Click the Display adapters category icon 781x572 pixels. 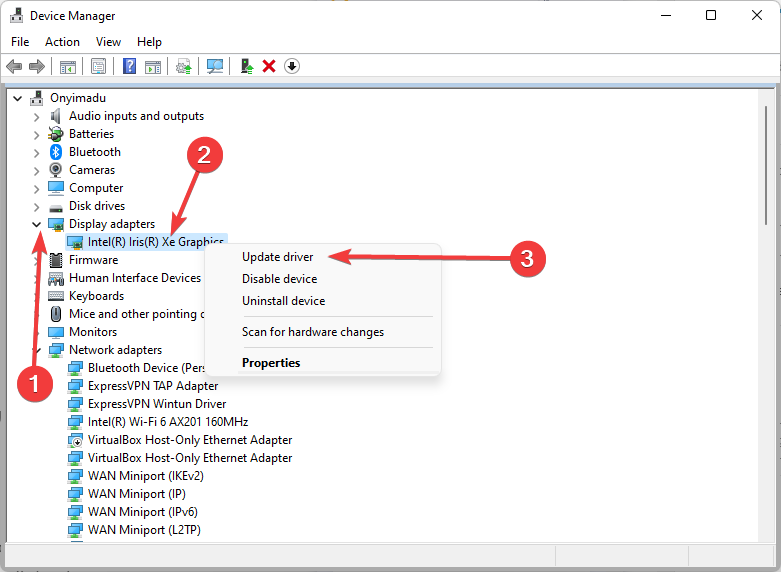click(56, 224)
